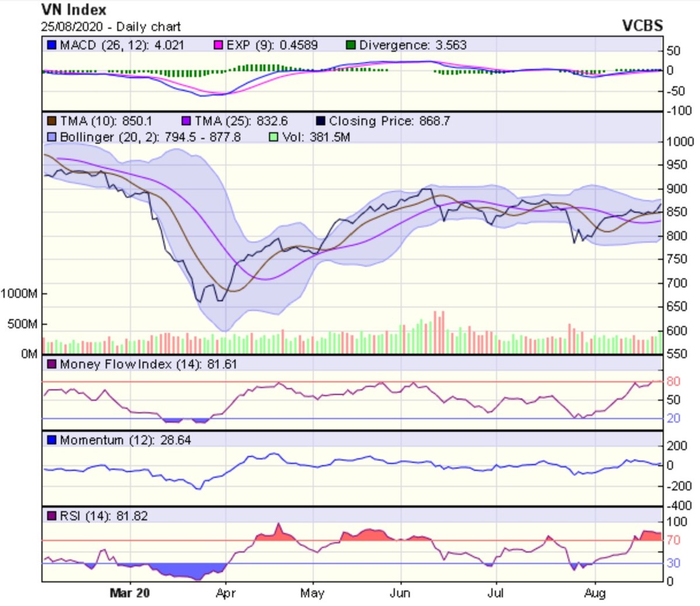Click the Aug label on time axis
This screenshot has height=606, width=700.
[594, 593]
